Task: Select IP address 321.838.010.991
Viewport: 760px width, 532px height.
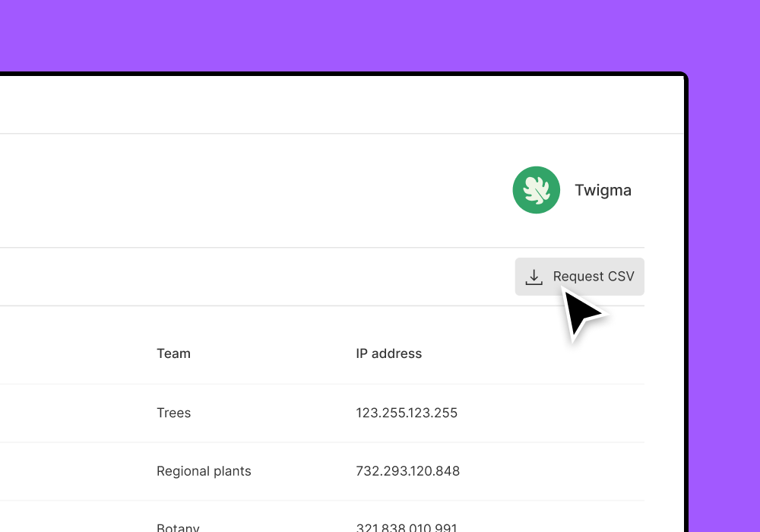Action: (x=407, y=527)
